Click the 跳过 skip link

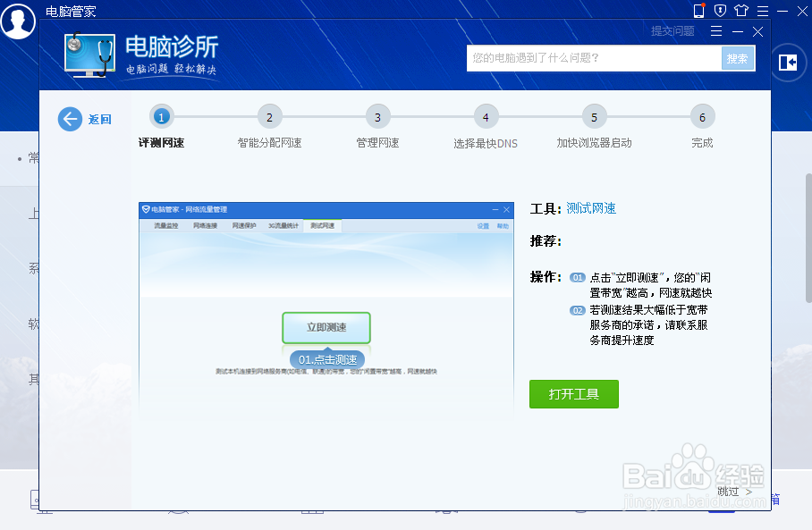(x=734, y=492)
